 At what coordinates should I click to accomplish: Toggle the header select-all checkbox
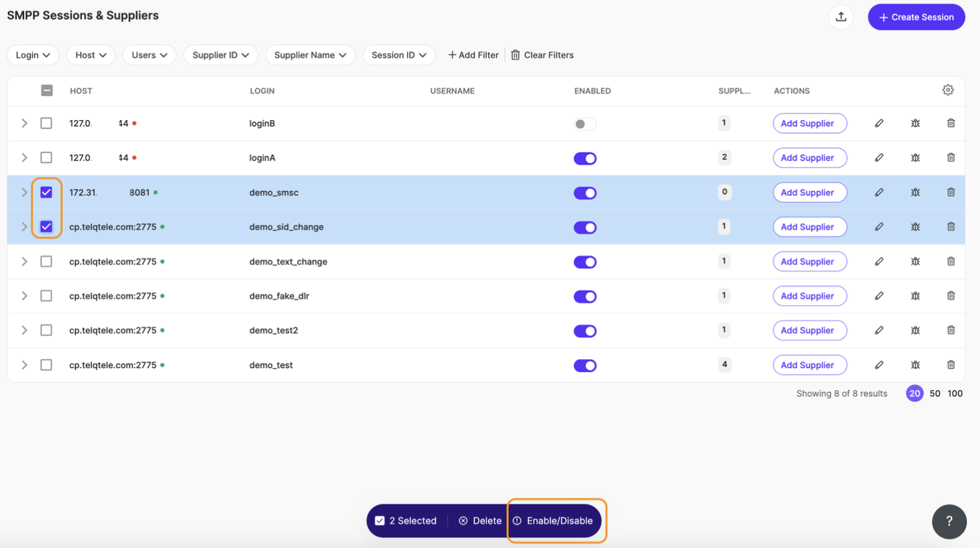click(x=47, y=90)
